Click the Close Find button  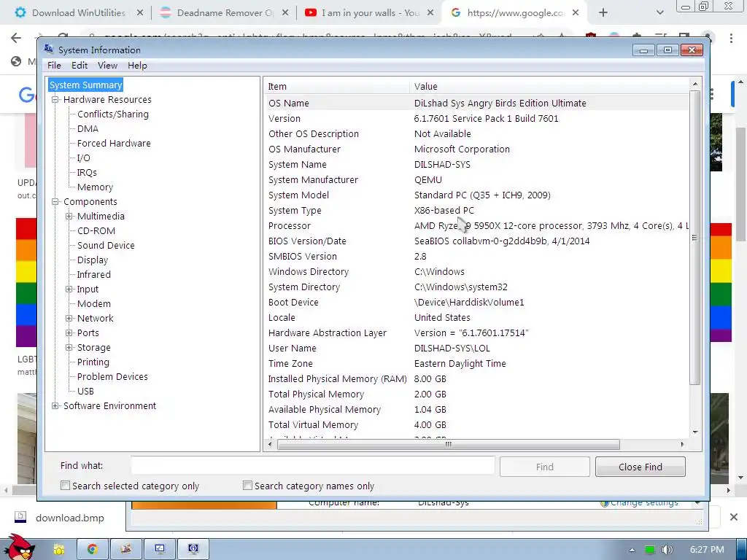[x=640, y=467]
